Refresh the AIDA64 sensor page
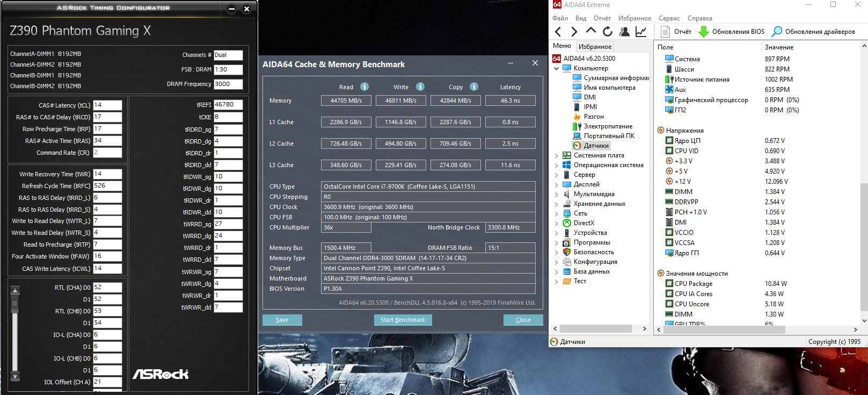This screenshot has width=868, height=395. [x=608, y=32]
